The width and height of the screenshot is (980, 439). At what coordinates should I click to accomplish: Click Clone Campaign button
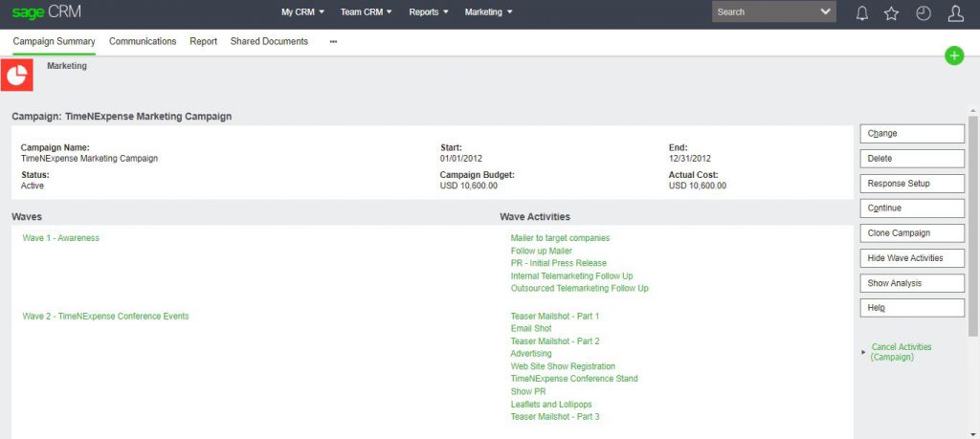pos(912,233)
